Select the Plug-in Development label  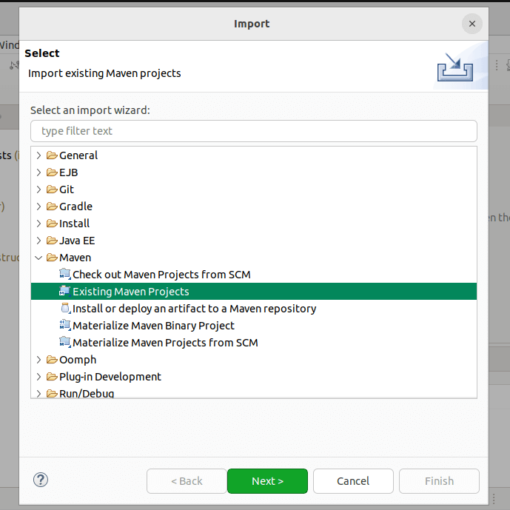click(110, 377)
